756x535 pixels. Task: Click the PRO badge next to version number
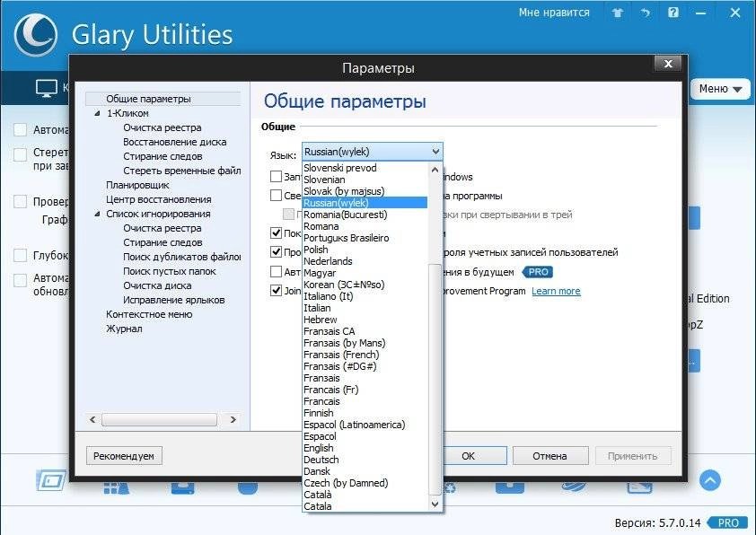[728, 523]
